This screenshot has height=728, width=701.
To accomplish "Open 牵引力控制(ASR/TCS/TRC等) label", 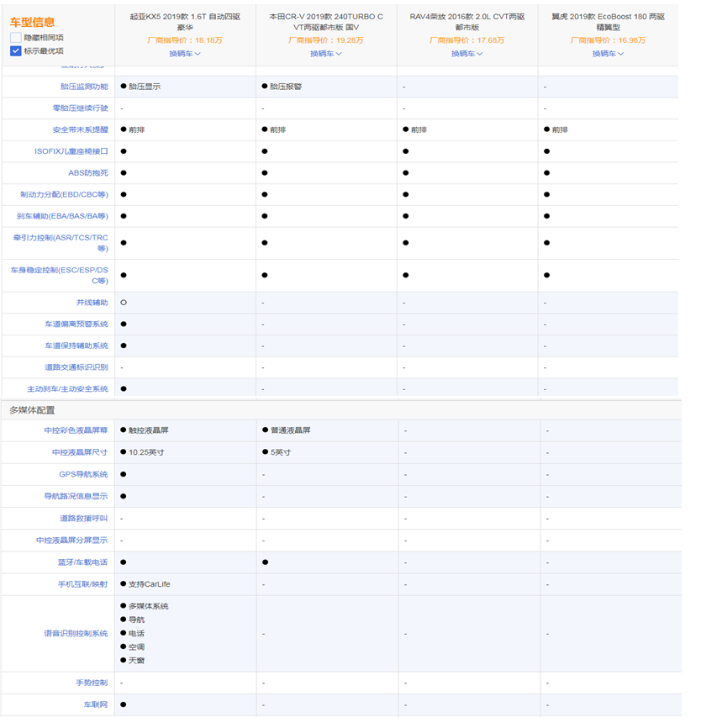I will 61,243.
